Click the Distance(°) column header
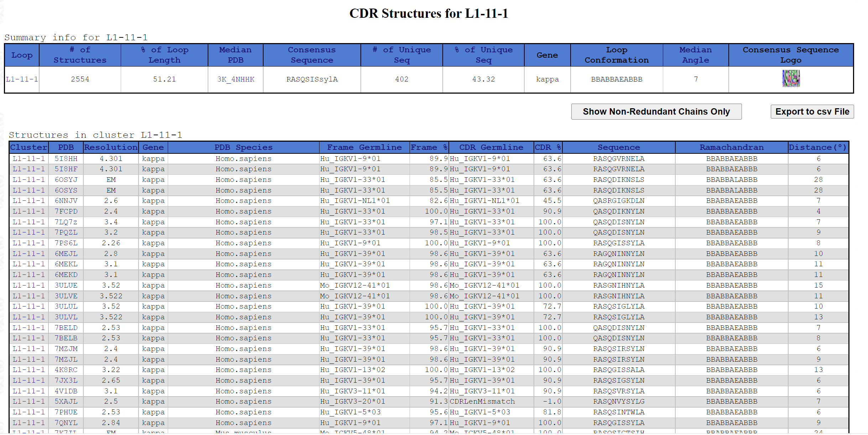Image resolution: width=868 pixels, height=435 pixels. pyautogui.click(x=818, y=147)
